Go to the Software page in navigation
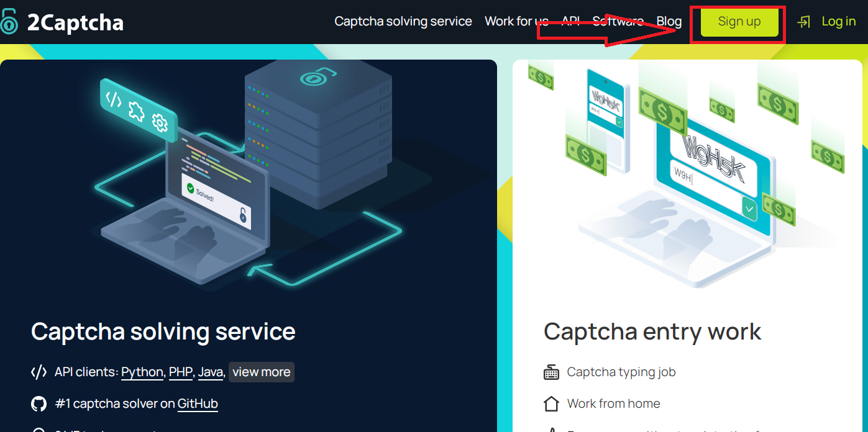This screenshot has height=432, width=868. coord(618,21)
